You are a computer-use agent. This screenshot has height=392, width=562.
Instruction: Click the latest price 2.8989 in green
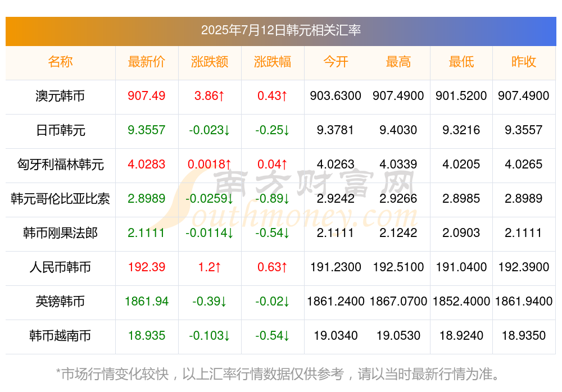point(147,198)
